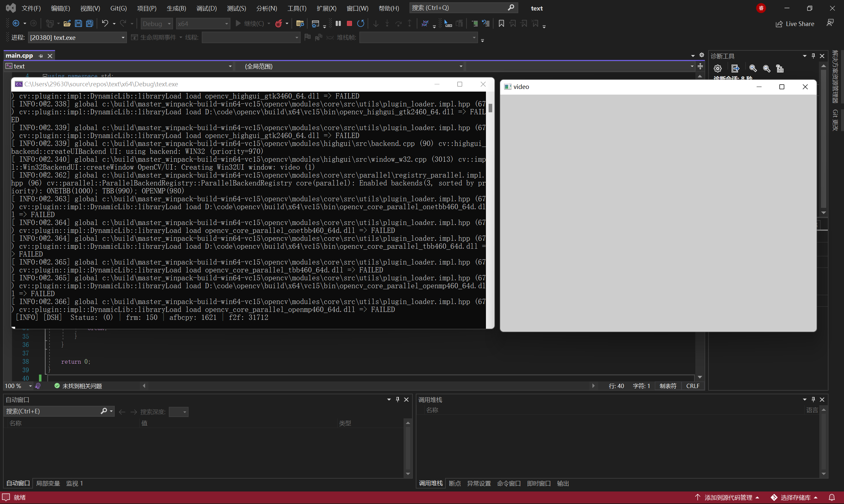
Task: Click the hot reload flame icon
Action: (x=279, y=23)
